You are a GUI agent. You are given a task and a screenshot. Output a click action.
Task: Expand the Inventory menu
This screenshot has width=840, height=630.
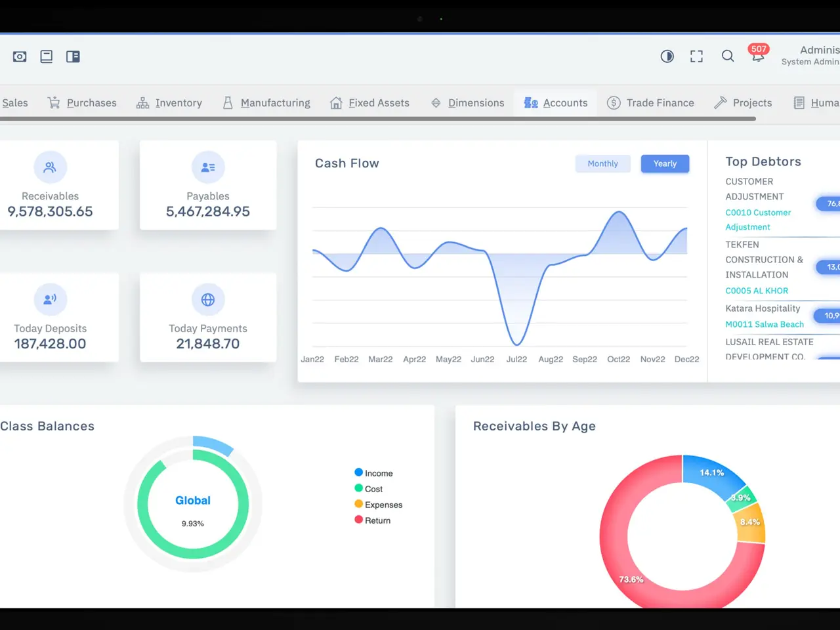pos(169,103)
